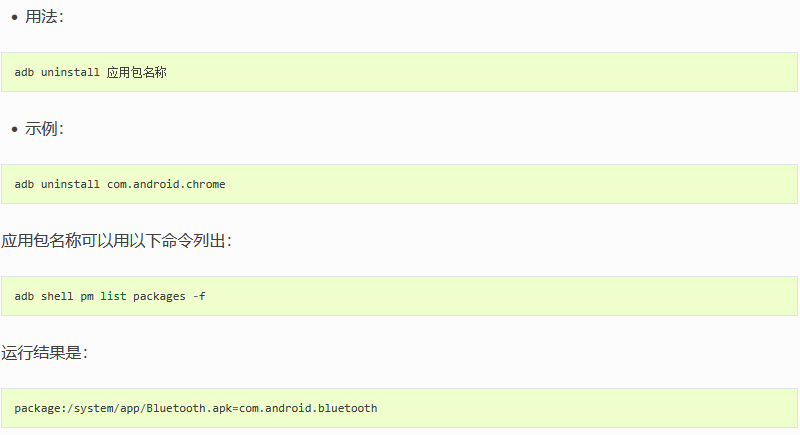This screenshot has width=800, height=435.
Task: Click the bullet dot before 示例
Action: [14, 130]
